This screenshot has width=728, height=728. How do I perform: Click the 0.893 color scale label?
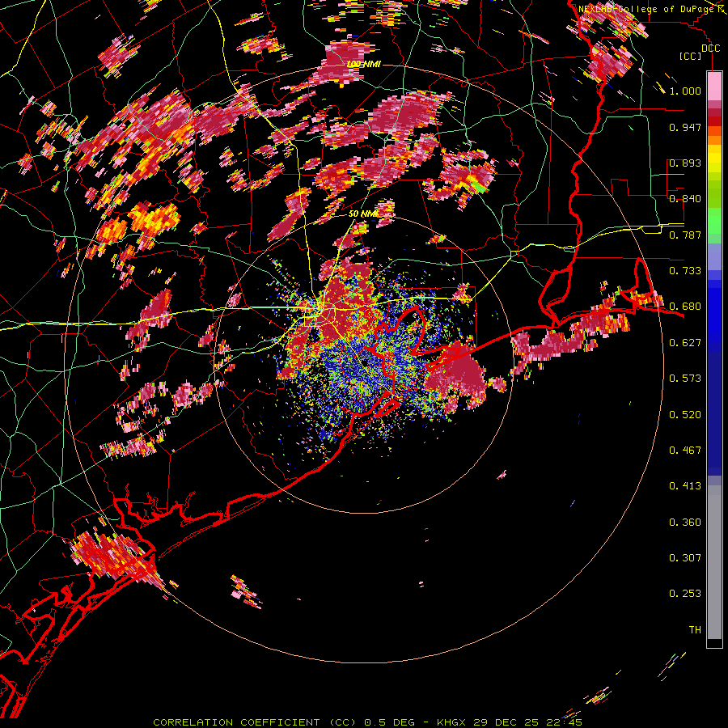click(685, 163)
